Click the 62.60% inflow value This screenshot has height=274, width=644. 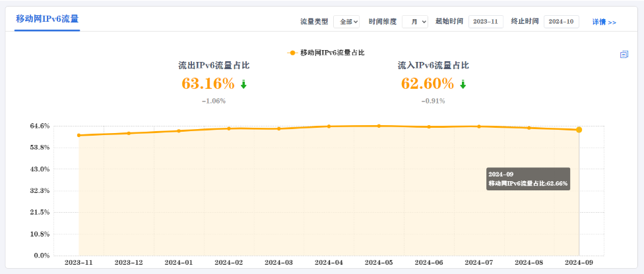tap(428, 84)
